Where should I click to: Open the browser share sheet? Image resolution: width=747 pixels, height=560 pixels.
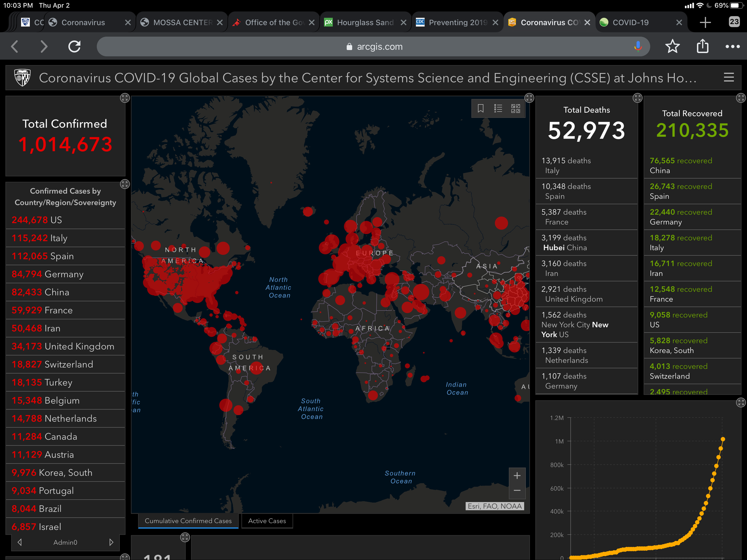tap(702, 47)
